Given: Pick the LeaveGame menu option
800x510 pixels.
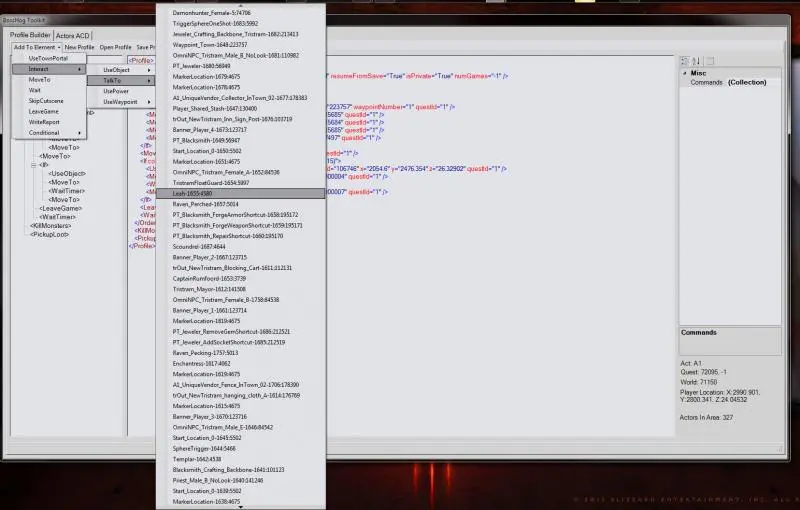Looking at the screenshot, I should pyautogui.click(x=44, y=111).
